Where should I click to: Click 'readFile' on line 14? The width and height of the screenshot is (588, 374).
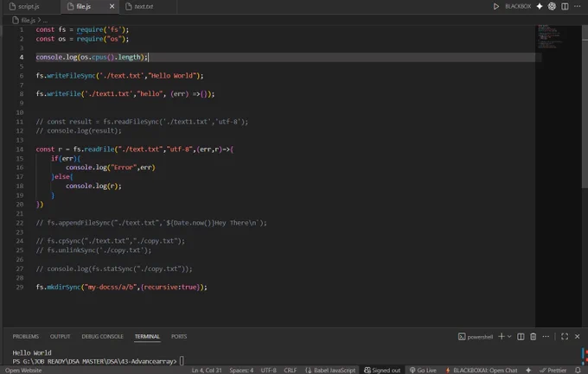[x=99, y=149]
